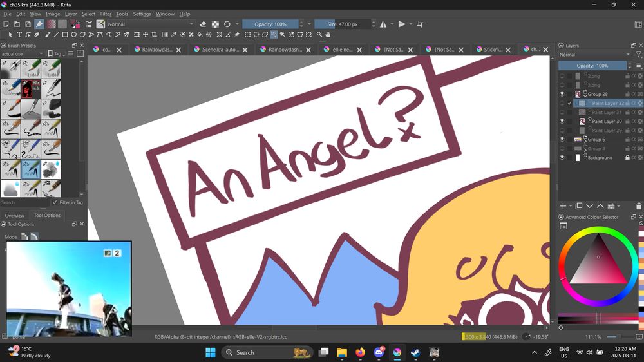Select the Ellipse shape tool
This screenshot has width=644, height=362.
[x=73, y=35]
